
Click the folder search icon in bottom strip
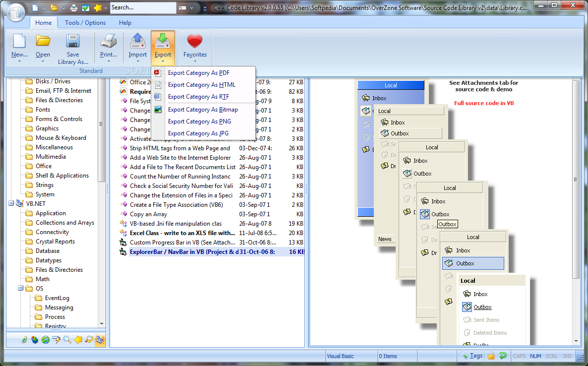(x=89, y=340)
